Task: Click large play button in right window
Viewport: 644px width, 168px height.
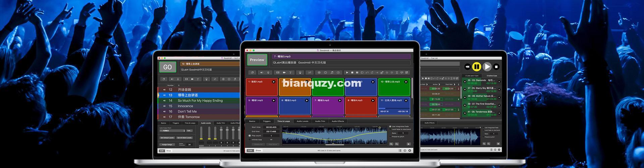Action: 487,67
